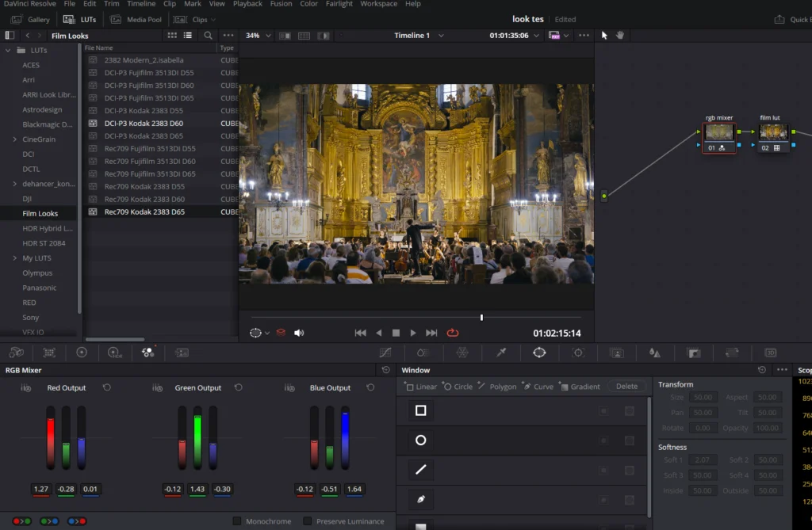The image size is (812, 530).
Task: Open the Camera Raw palette
Action: pos(15,353)
